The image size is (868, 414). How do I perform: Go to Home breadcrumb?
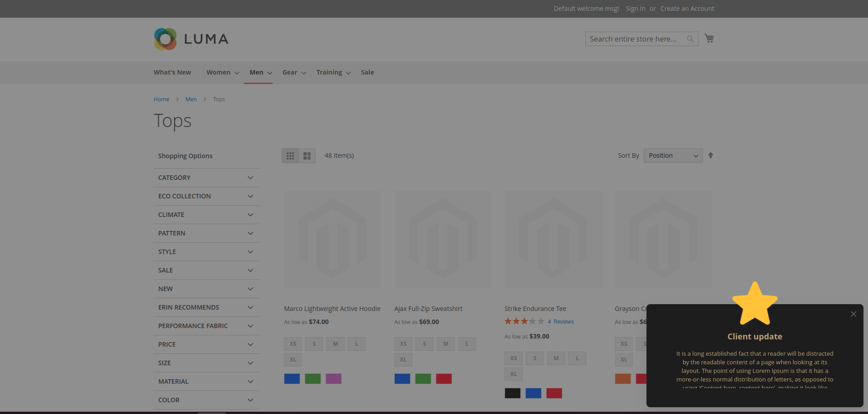[161, 99]
